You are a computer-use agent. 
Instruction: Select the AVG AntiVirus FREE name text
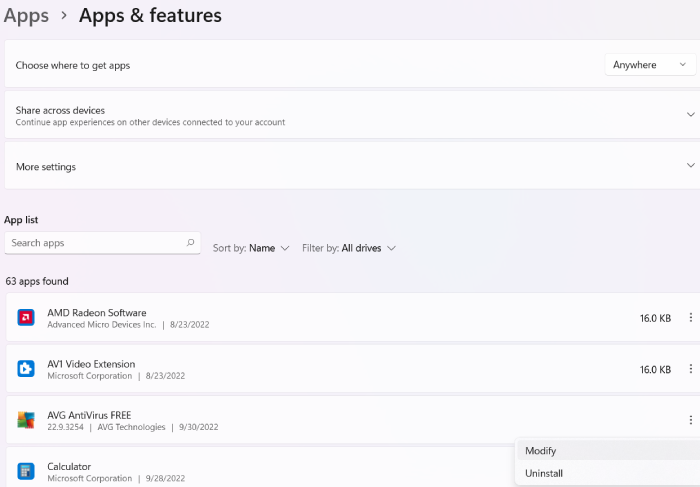click(89, 415)
